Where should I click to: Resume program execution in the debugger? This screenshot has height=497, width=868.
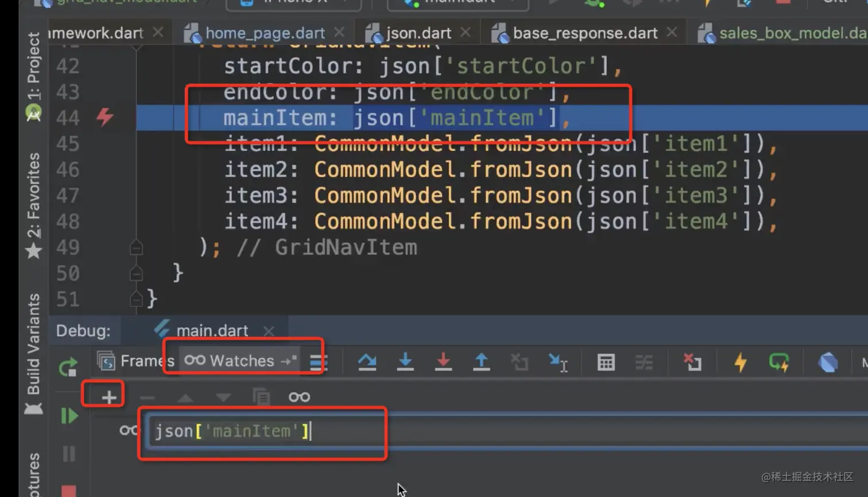(69, 416)
